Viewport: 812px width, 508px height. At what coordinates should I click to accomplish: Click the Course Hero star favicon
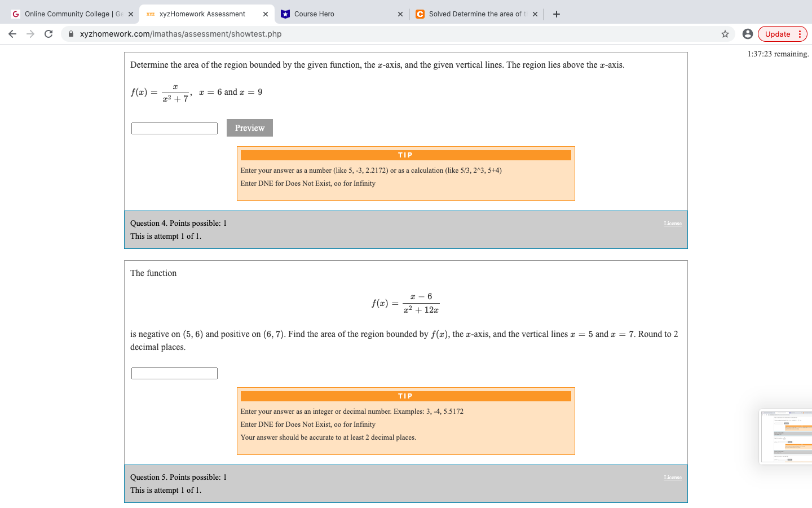pyautogui.click(x=285, y=14)
